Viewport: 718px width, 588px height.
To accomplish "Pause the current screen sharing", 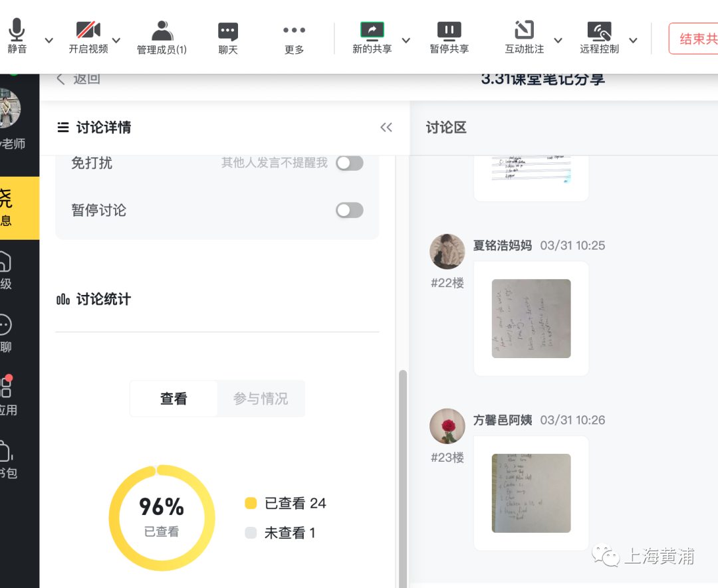I will click(x=449, y=31).
